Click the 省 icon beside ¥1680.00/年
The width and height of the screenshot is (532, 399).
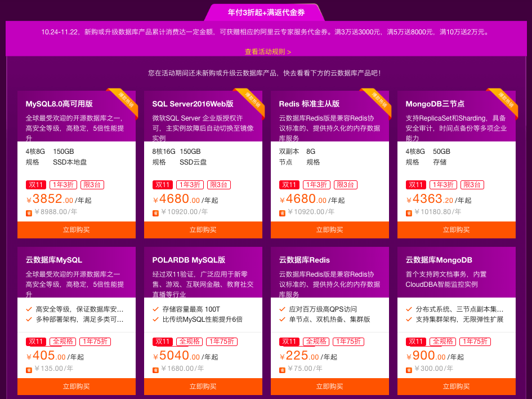pyautogui.click(x=155, y=370)
